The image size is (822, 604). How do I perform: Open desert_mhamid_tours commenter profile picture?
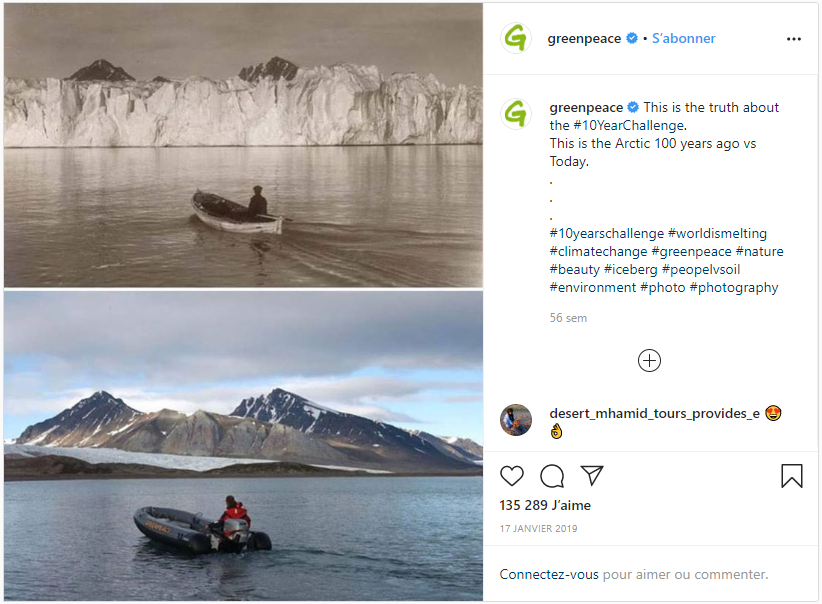(516, 419)
